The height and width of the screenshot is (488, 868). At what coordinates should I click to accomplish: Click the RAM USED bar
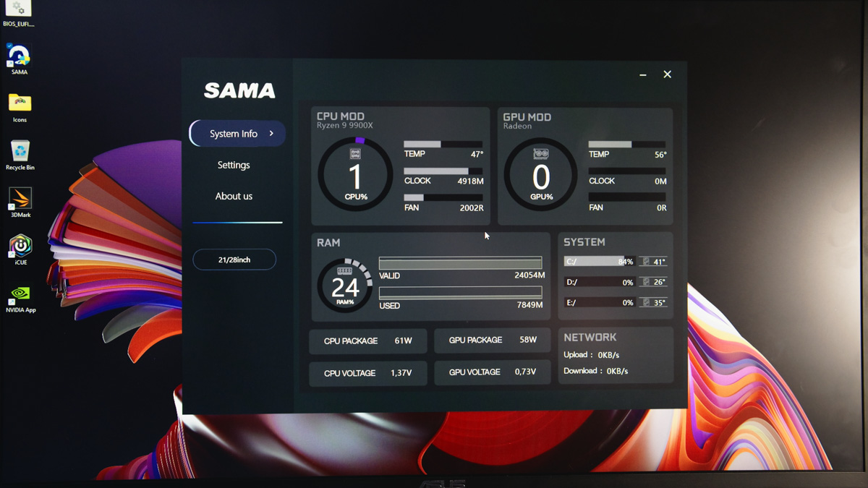(x=460, y=293)
